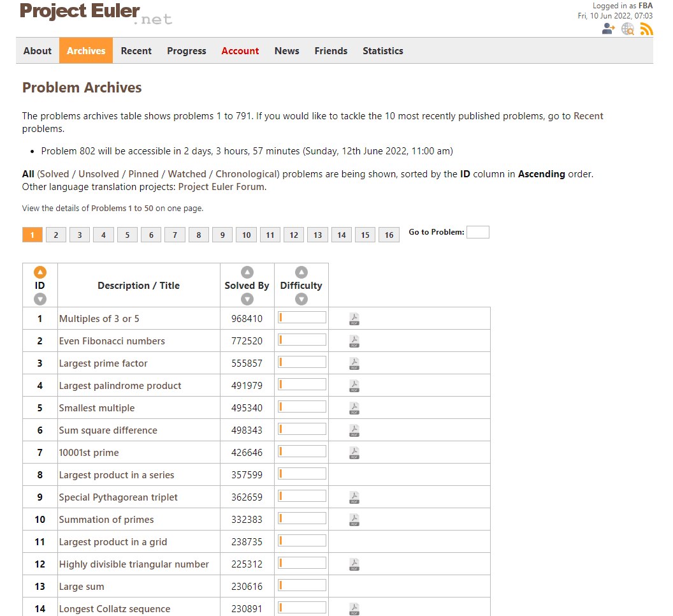Sort Solved By descending arrow

[247, 299]
